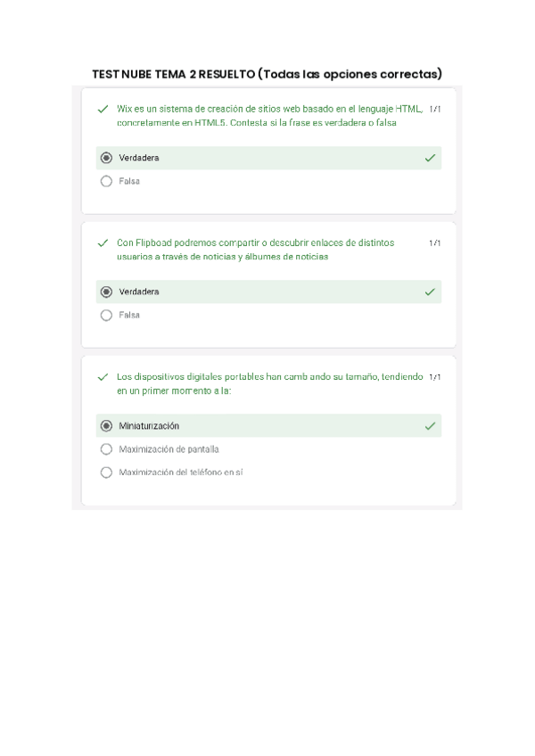Choose Maximización del teléfono en sí radio
The height and width of the screenshot is (756, 535).
(x=107, y=472)
